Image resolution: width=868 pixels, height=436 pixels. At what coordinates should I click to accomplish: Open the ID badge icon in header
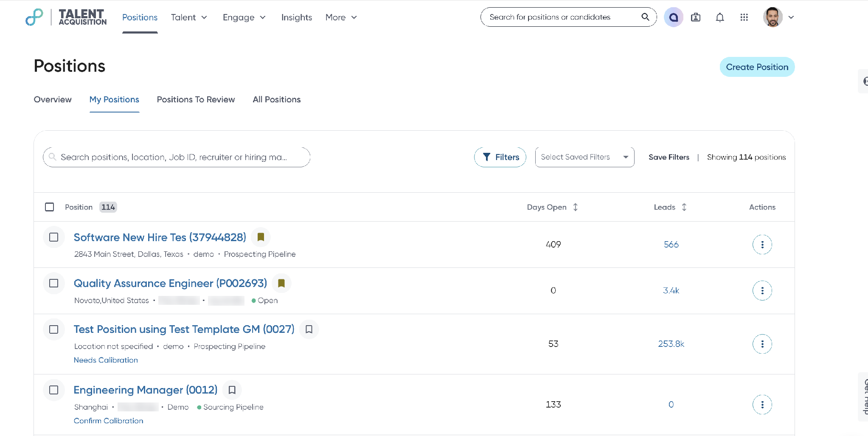696,17
